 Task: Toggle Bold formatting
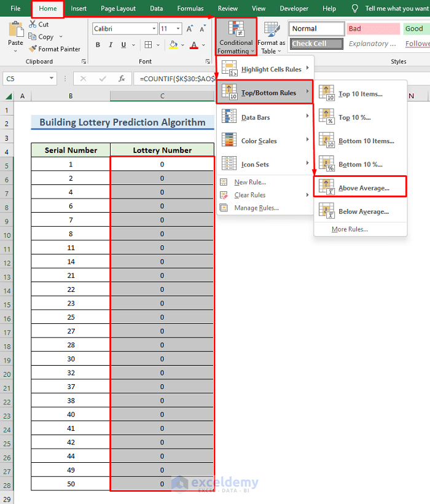[98, 45]
